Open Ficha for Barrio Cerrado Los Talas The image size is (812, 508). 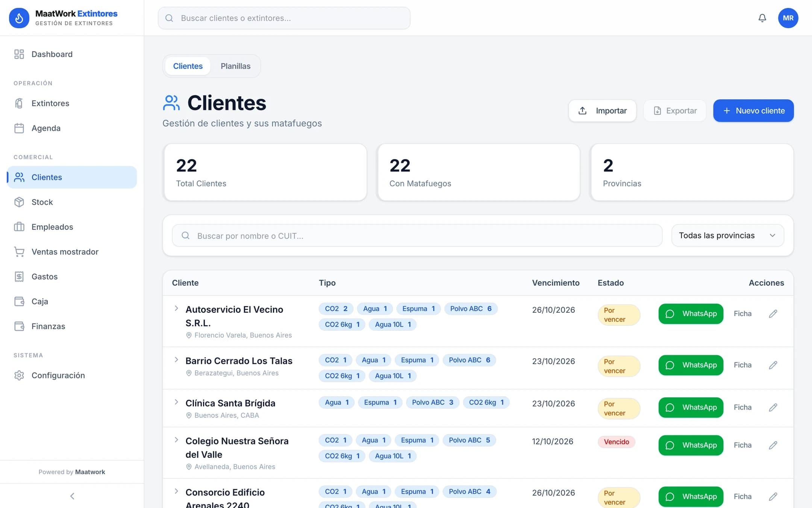[742, 365]
